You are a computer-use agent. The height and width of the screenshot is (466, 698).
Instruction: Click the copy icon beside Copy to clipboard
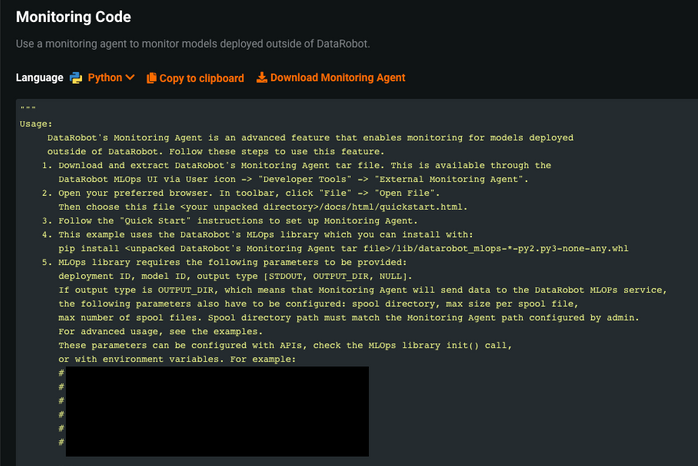(x=152, y=78)
